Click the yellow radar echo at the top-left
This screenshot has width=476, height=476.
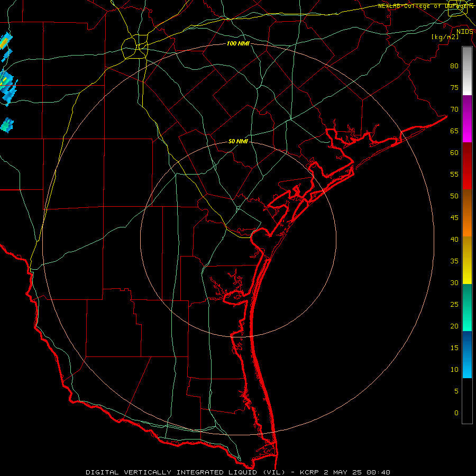pyautogui.click(x=4, y=42)
